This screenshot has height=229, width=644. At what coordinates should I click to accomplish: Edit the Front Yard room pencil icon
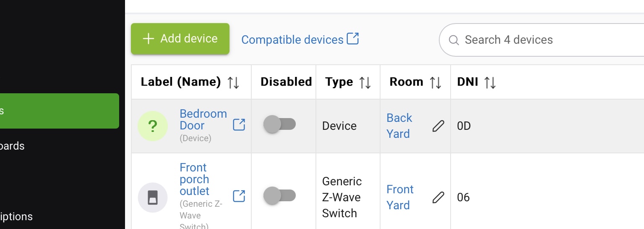pyautogui.click(x=438, y=197)
